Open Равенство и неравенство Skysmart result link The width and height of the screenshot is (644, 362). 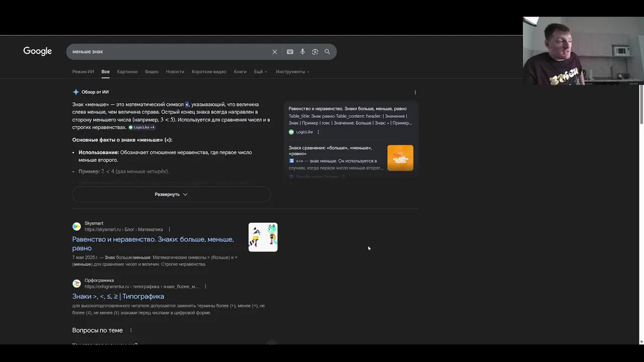[153, 244]
